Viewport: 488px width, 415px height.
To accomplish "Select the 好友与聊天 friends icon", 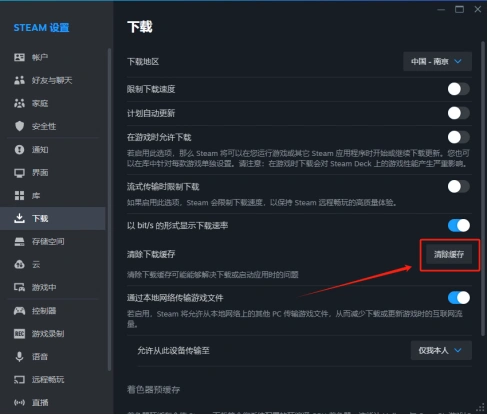I will coord(19,80).
